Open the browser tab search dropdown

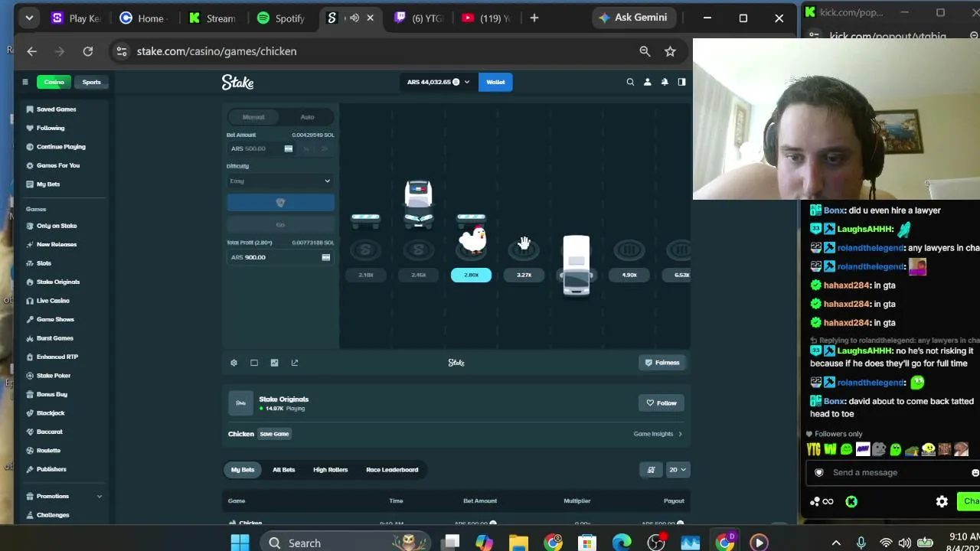[x=29, y=18]
